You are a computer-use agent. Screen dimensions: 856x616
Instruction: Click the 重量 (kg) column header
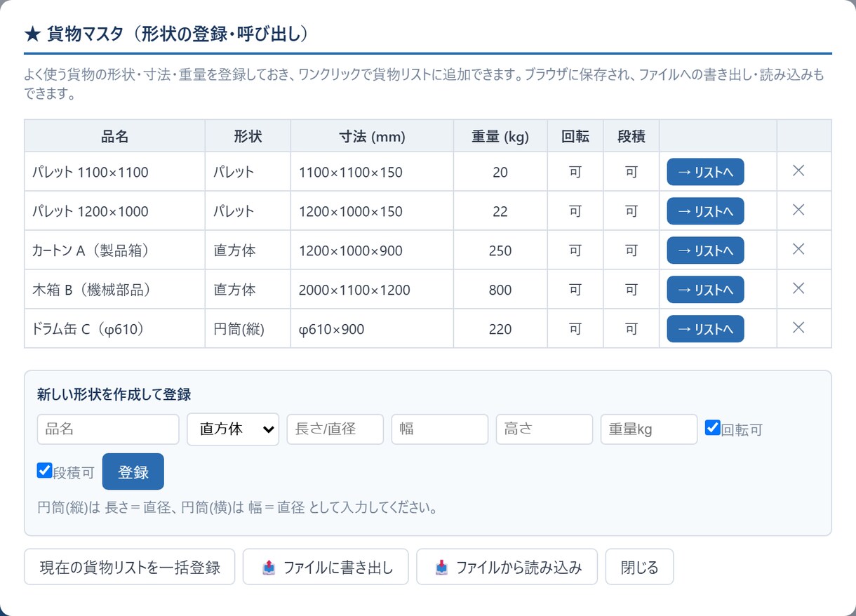[500, 136]
